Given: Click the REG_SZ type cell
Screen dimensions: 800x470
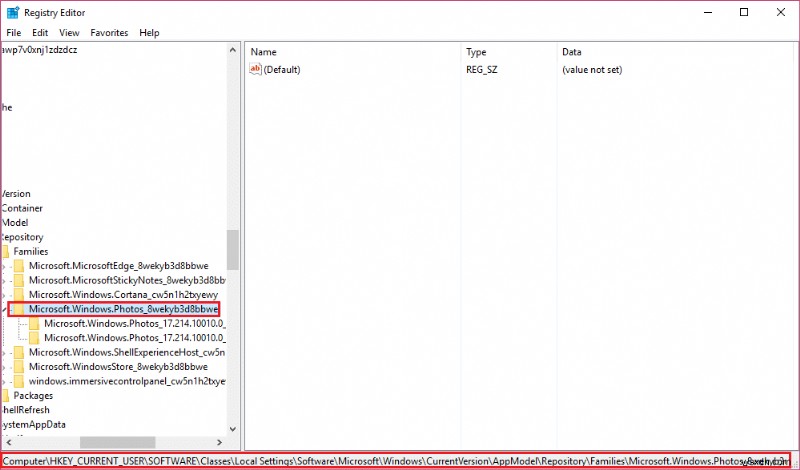Looking at the screenshot, I should (x=482, y=69).
